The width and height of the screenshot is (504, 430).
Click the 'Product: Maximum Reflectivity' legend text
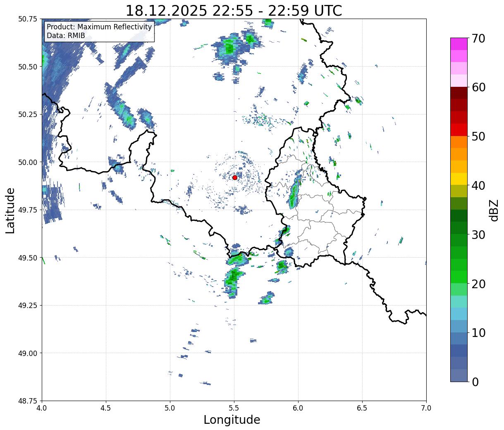99,27
